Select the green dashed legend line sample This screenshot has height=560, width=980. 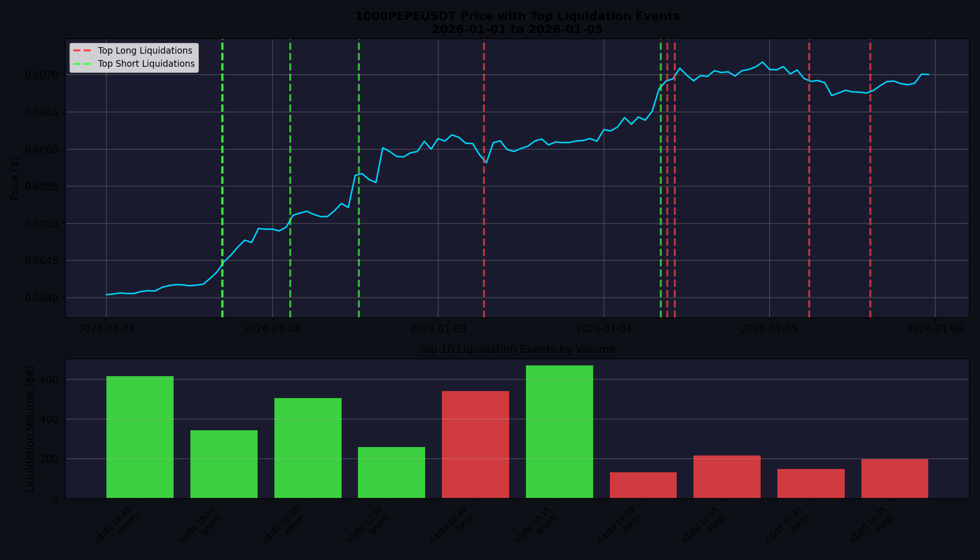coord(83,64)
